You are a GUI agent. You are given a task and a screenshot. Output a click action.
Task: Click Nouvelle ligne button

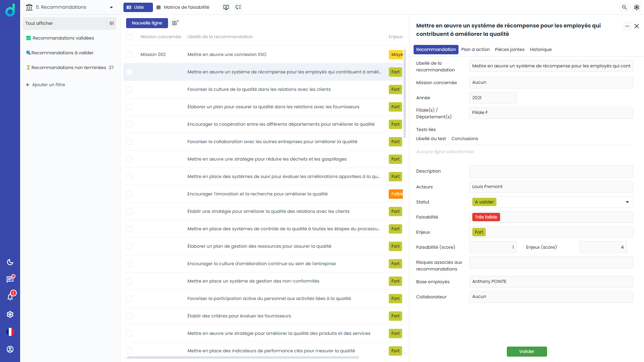(147, 23)
